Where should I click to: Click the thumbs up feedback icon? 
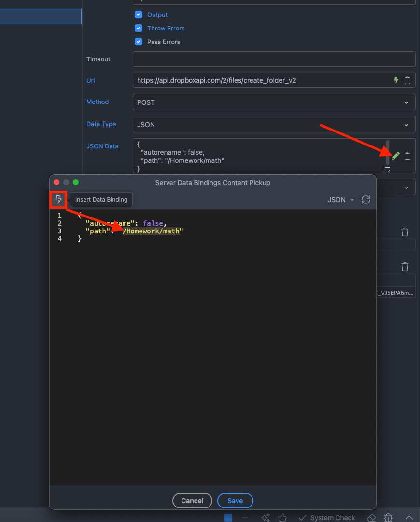[282, 517]
